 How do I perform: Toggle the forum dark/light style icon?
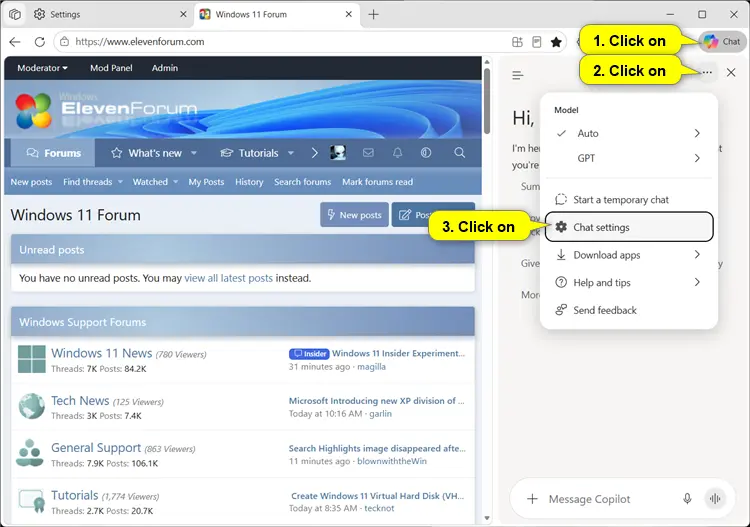coord(426,153)
